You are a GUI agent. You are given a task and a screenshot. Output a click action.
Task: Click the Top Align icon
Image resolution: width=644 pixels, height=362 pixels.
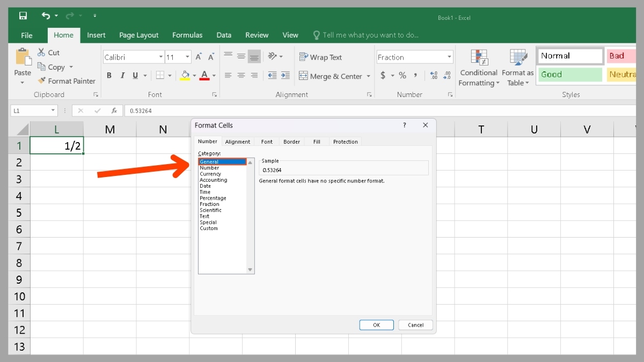228,56
